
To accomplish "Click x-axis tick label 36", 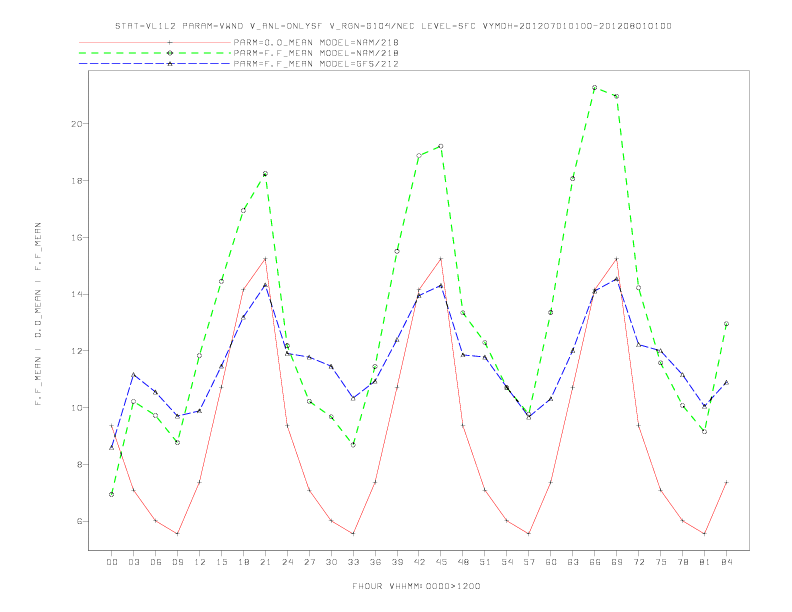I will (x=375, y=562).
